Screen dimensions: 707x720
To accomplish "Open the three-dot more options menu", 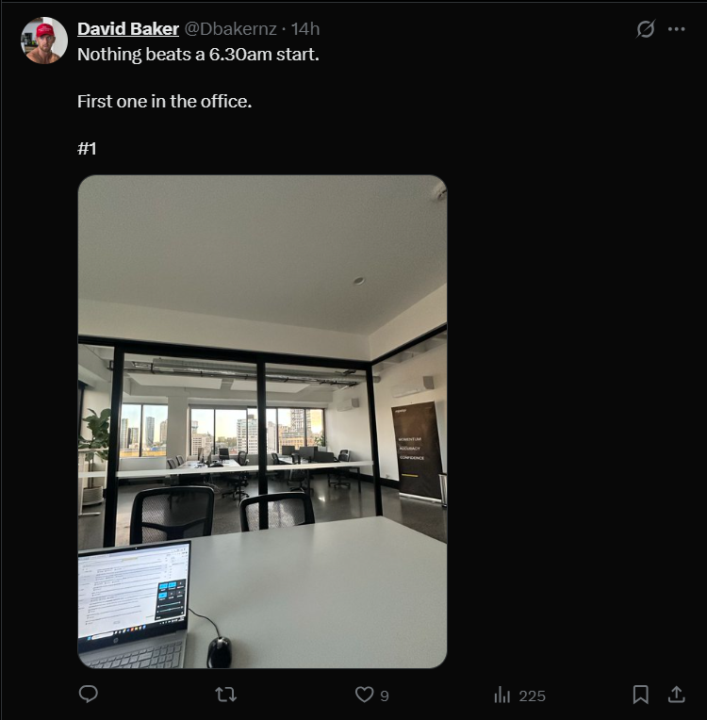I will click(x=676, y=29).
